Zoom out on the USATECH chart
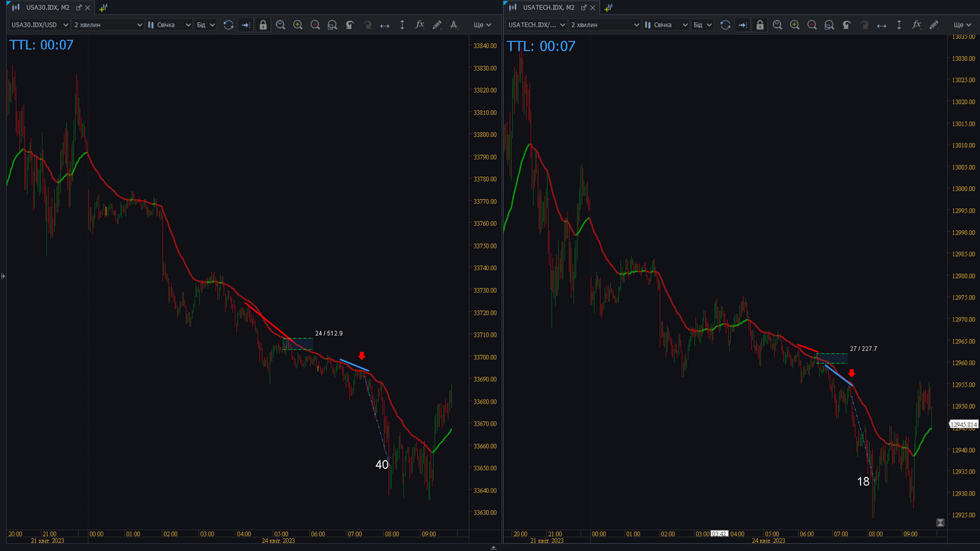980x551 pixels. pyautogui.click(x=812, y=25)
